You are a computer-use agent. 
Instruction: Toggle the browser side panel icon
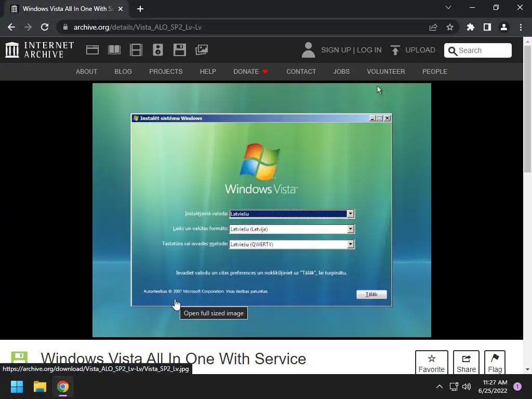pos(487,27)
